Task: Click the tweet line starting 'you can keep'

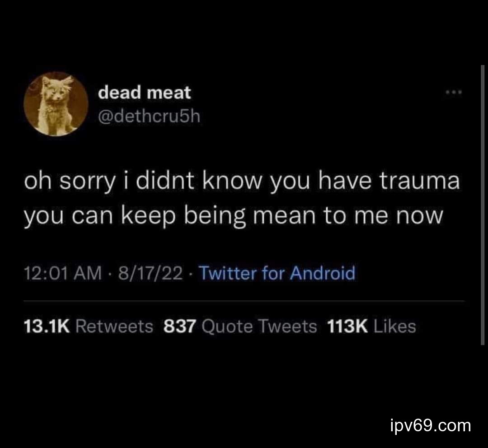Action: tap(233, 217)
